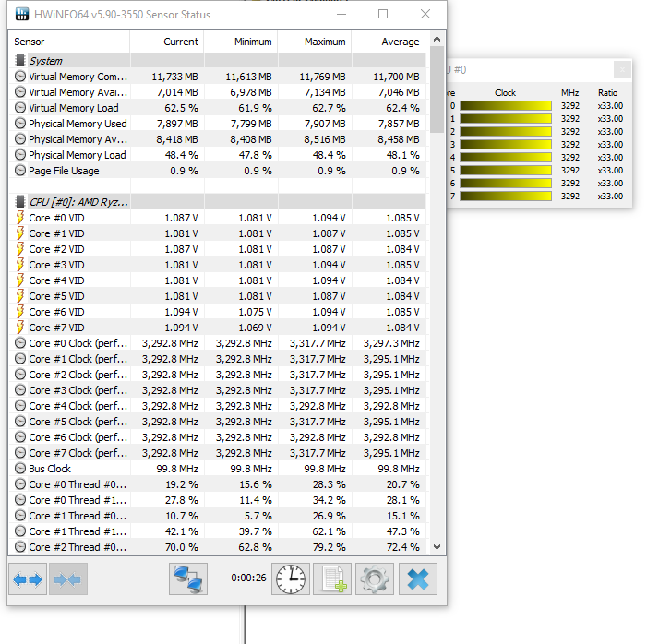659x644 pixels.
Task: Click the Core #0 Clock average 3,297.3 MHz
Action: coord(391,343)
